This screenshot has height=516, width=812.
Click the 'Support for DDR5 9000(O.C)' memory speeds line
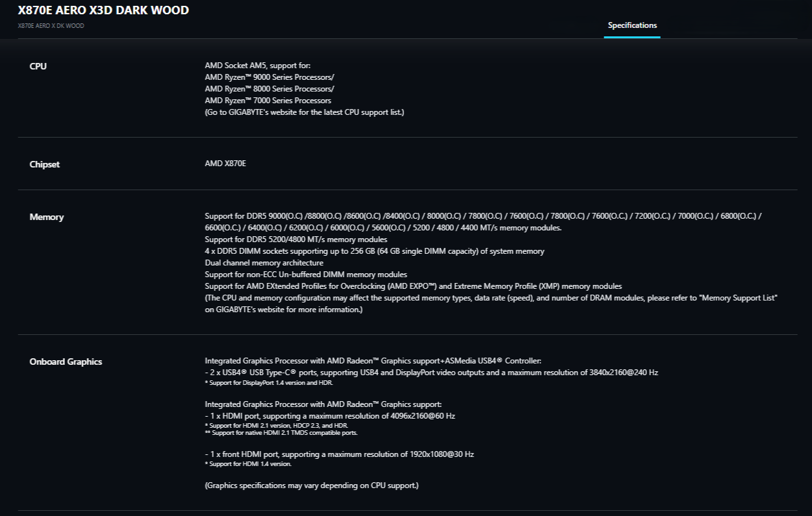483,222
